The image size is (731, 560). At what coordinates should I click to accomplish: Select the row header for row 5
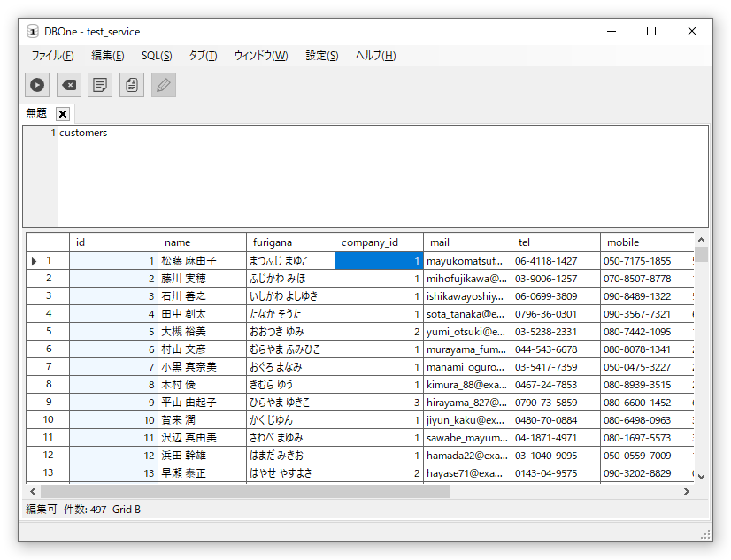(48, 332)
